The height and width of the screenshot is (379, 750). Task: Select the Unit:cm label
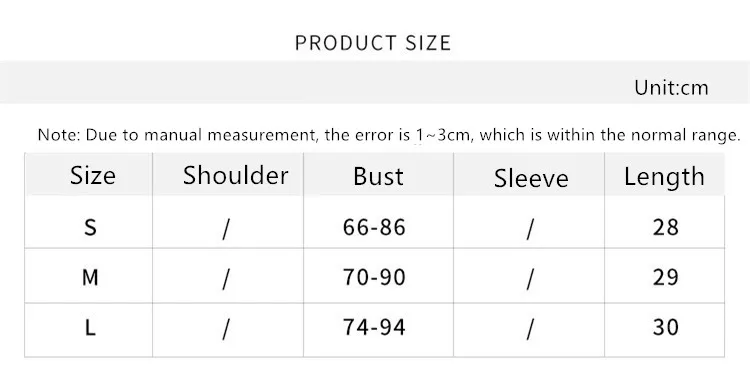671,88
